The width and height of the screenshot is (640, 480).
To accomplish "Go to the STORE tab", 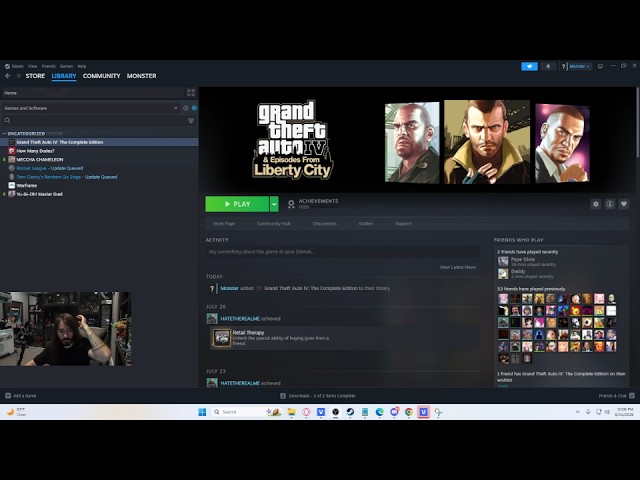I will click(x=36, y=76).
